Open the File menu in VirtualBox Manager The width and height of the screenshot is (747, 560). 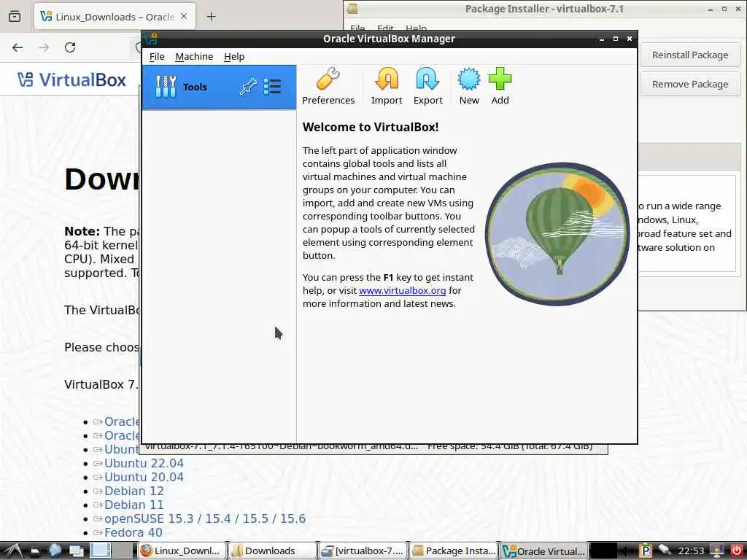point(157,56)
